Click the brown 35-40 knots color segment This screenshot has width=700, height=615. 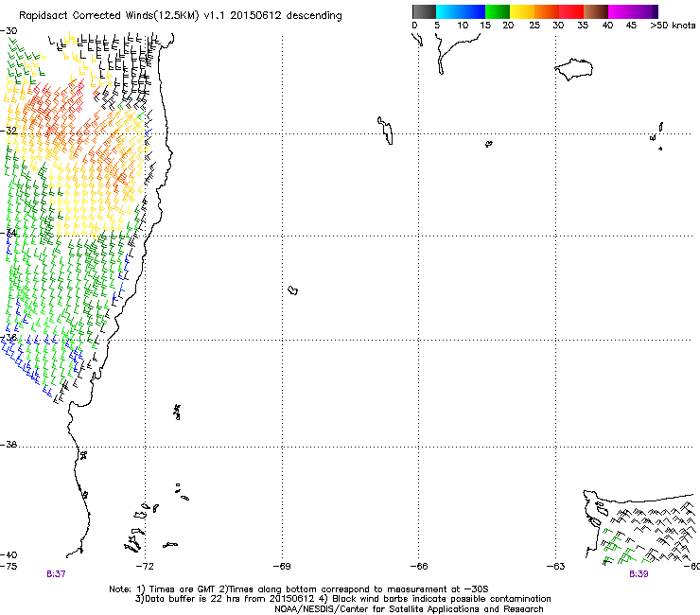596,11
